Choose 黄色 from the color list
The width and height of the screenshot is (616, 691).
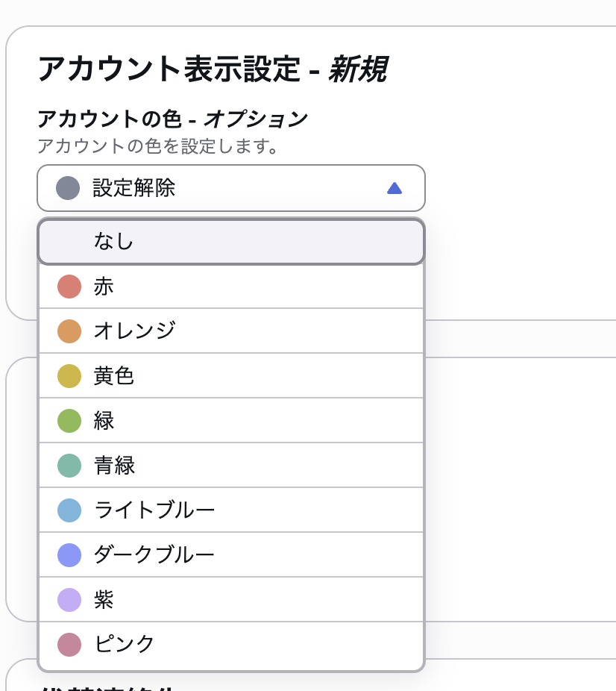(x=231, y=376)
